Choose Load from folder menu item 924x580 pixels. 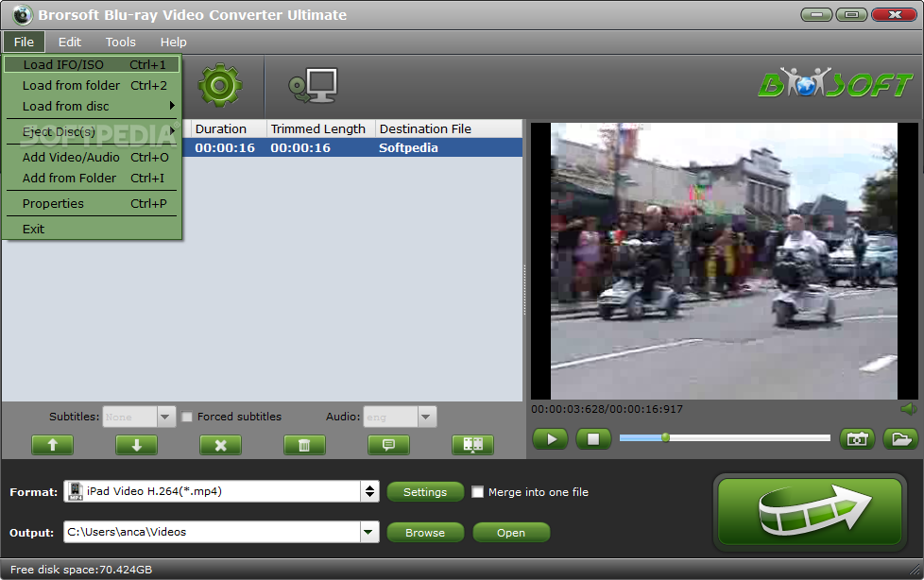(x=92, y=85)
